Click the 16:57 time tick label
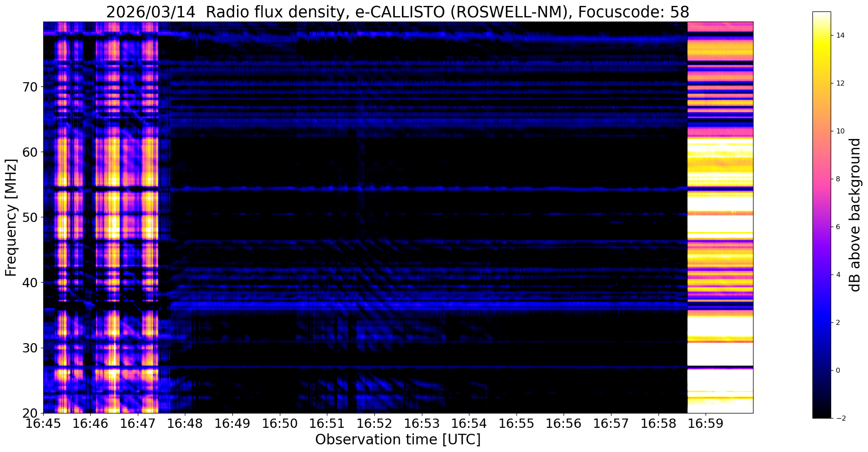Image resolution: width=868 pixels, height=452 pixels. pyautogui.click(x=611, y=423)
